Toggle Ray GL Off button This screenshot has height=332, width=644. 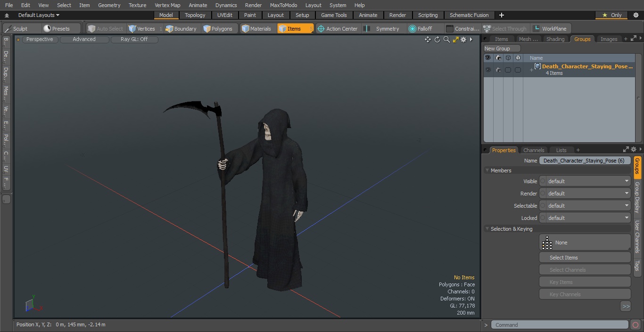click(x=134, y=40)
